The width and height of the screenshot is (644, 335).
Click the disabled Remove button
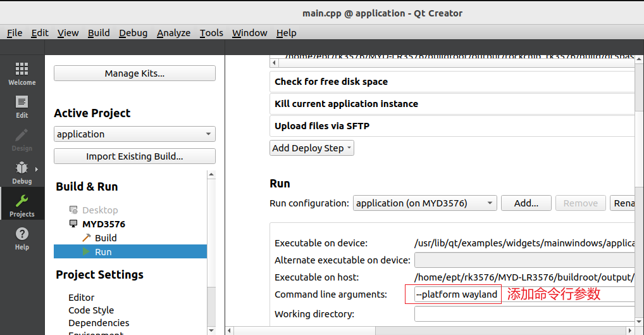pyautogui.click(x=580, y=203)
